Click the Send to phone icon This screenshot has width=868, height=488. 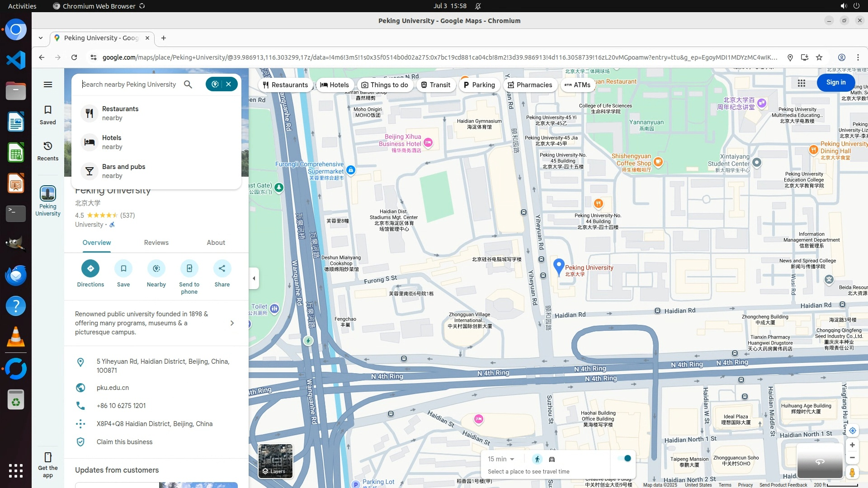(189, 268)
